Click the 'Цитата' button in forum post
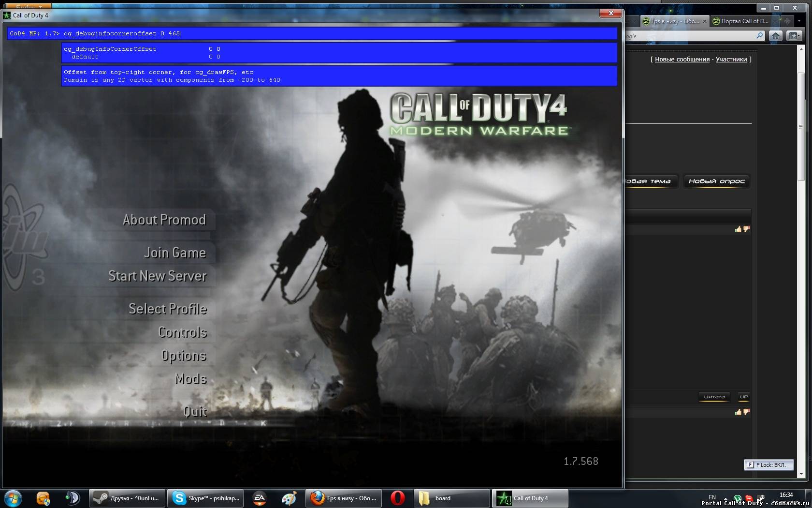Viewport: 812px width, 508px height. [x=714, y=397]
